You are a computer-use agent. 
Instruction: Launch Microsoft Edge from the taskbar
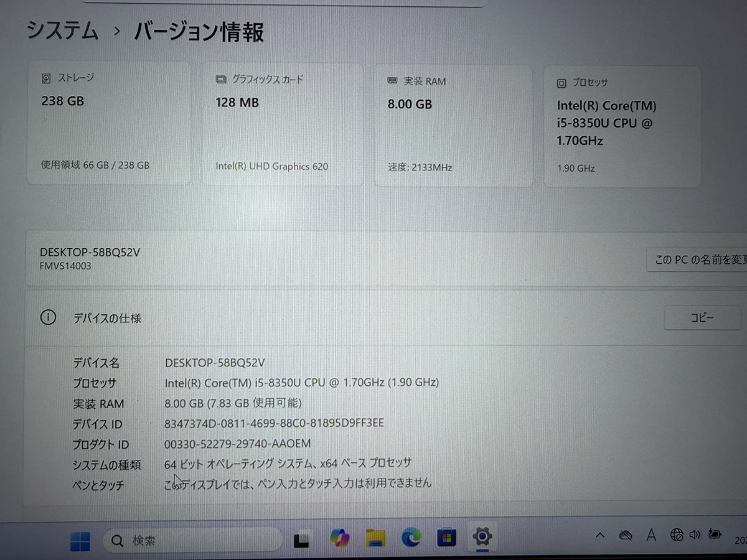point(411,536)
